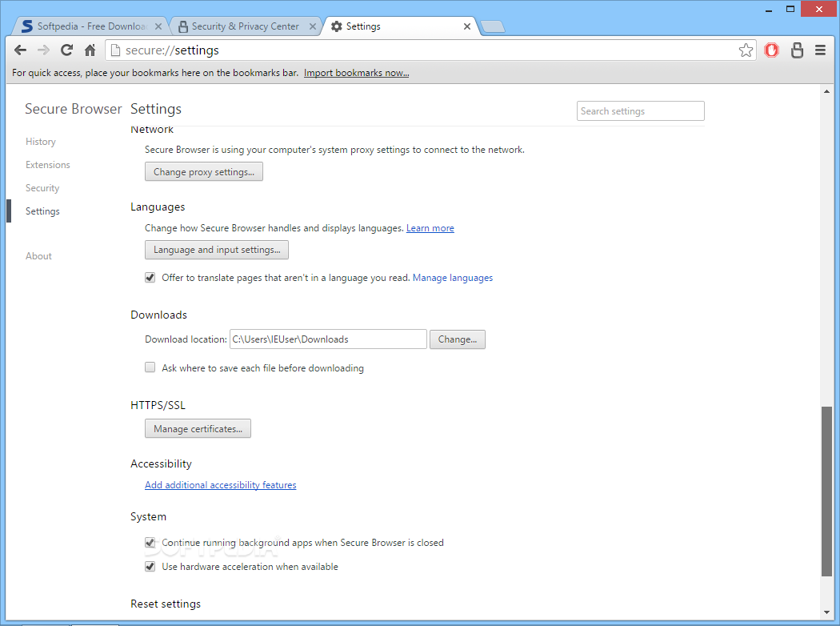Open the red ad-block shield icon
840x626 pixels.
[771, 50]
